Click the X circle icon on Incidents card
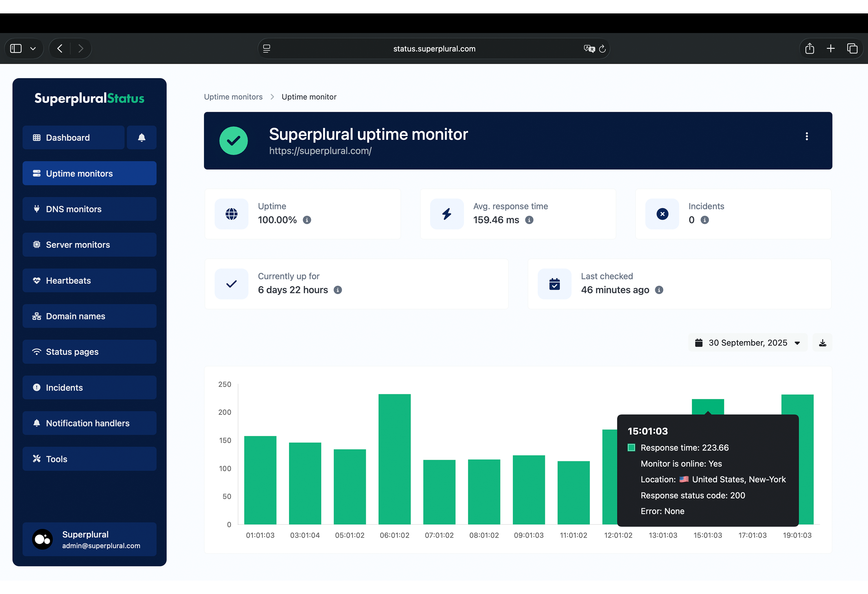The width and height of the screenshot is (868, 594). (x=662, y=214)
